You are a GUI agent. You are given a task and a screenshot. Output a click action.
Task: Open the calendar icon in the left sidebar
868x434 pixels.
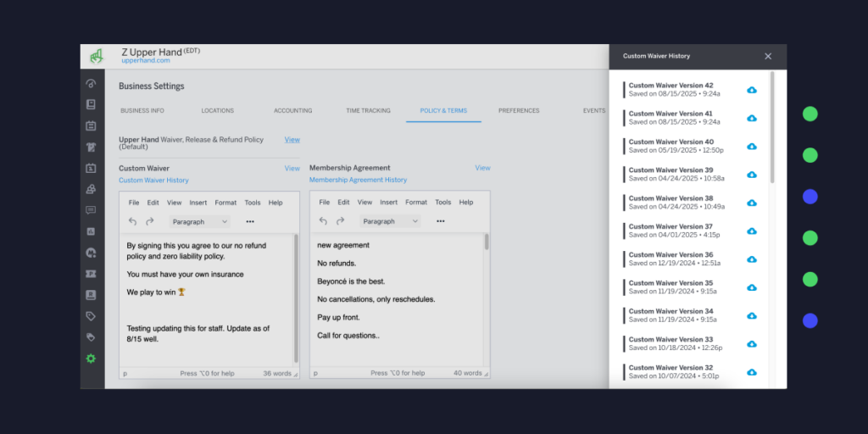click(91, 125)
